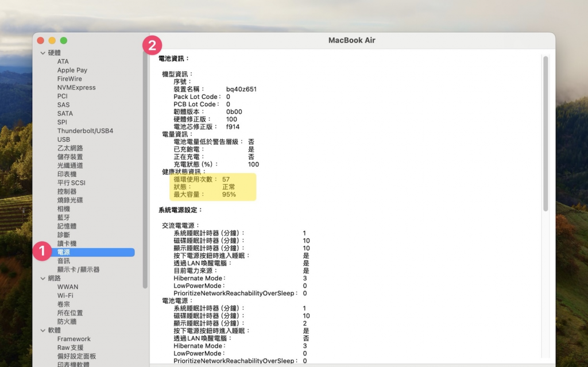Image resolution: width=588 pixels, height=367 pixels.
Task: Select Apple Pay in the sidebar
Action: click(x=72, y=70)
